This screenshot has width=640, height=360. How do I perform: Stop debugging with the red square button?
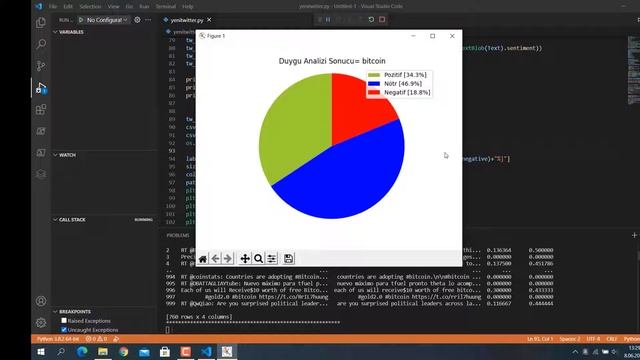(x=382, y=20)
